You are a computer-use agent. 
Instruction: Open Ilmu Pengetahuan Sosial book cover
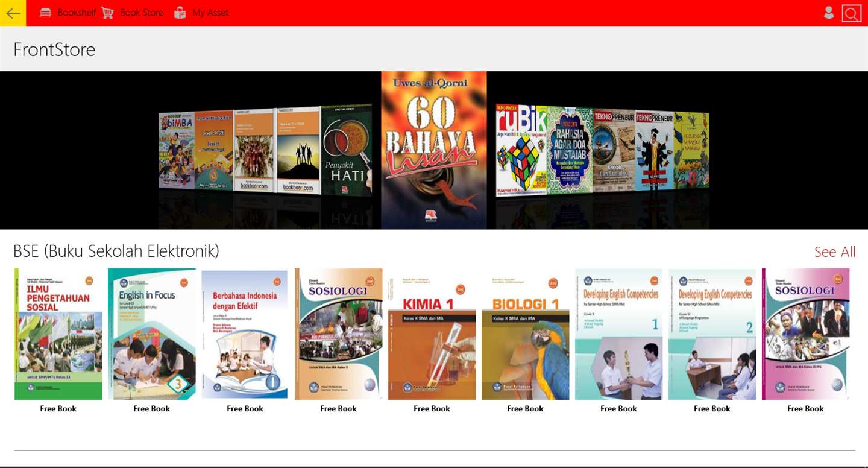[58, 334]
